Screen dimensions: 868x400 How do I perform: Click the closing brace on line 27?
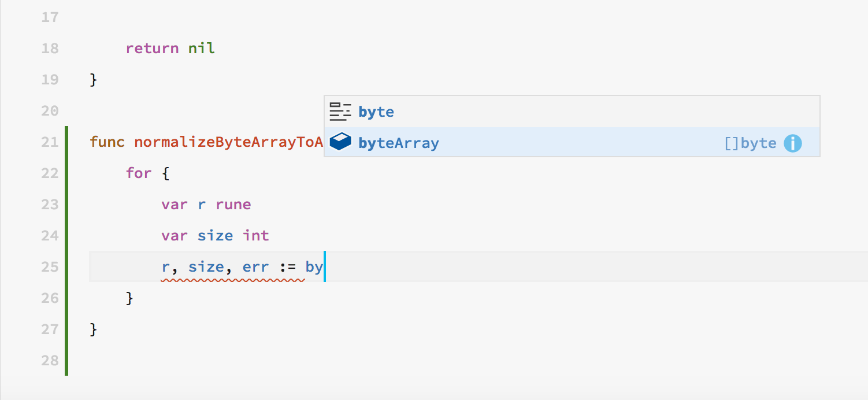coord(94,329)
